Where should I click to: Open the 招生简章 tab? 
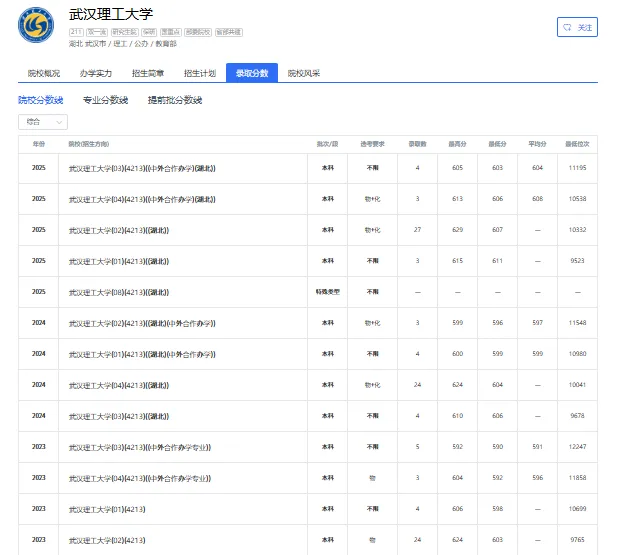coord(148,73)
